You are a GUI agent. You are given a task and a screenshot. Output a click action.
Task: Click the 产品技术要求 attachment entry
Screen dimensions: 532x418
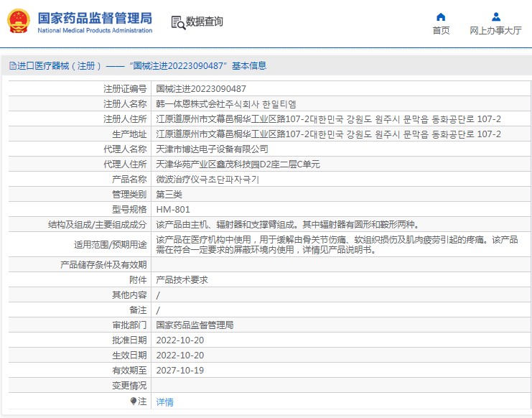(182, 279)
